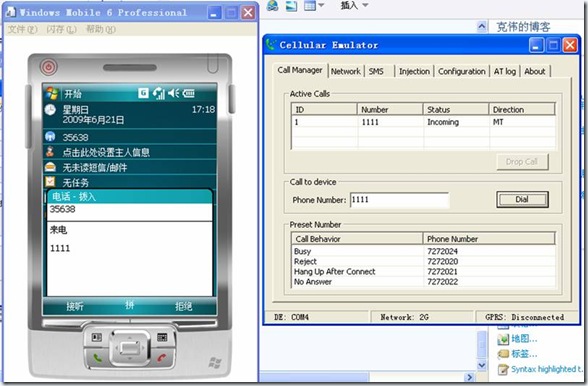Tap the unread messages envelope icon
588x386 pixels.
click(50, 167)
